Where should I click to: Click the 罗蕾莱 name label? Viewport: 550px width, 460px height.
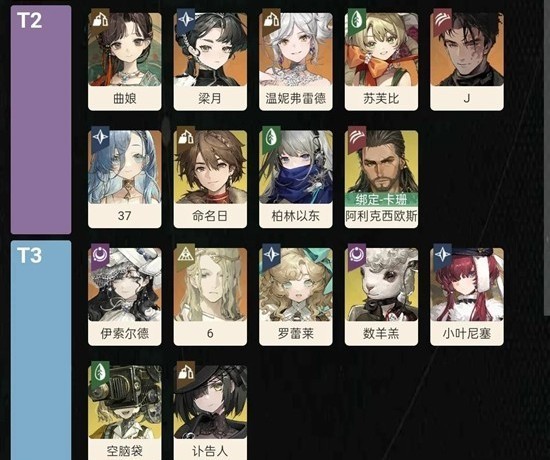296,333
